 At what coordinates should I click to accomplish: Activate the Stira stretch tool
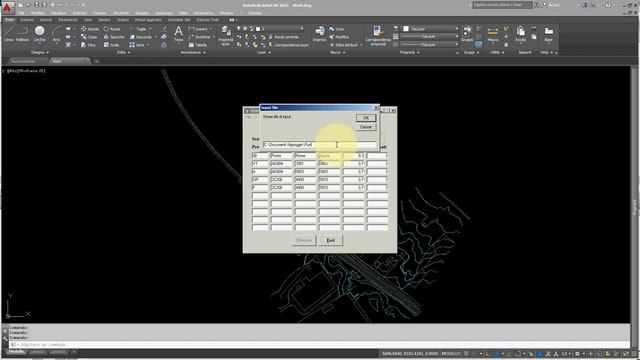click(x=88, y=45)
